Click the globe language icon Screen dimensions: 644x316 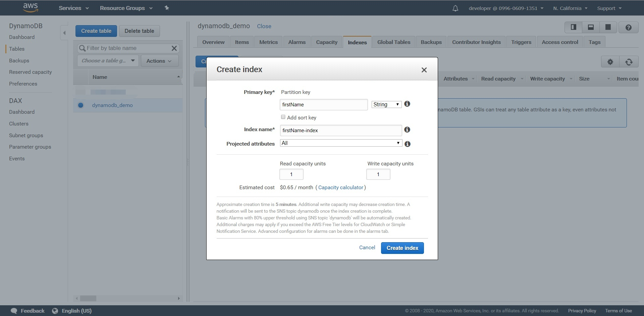tap(55, 311)
